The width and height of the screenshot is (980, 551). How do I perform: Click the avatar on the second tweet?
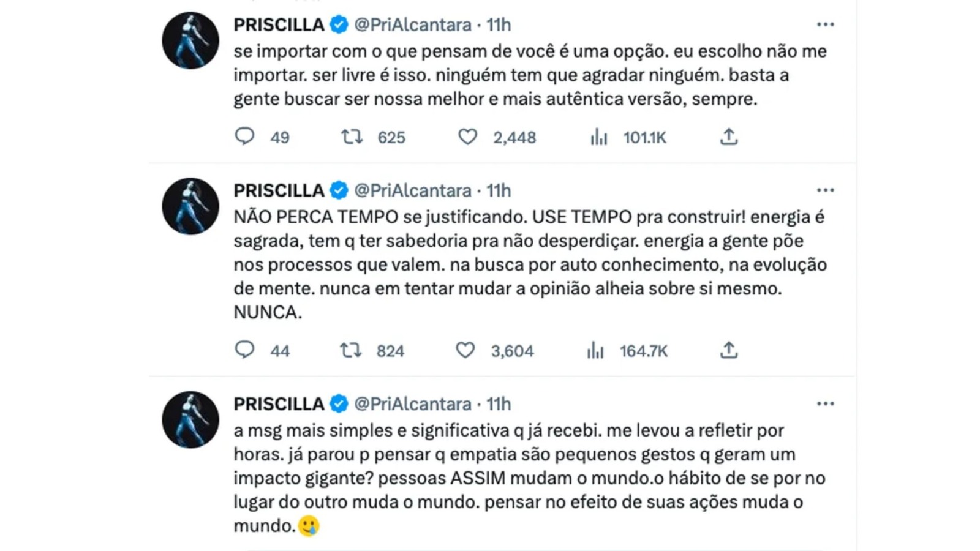tap(190, 206)
